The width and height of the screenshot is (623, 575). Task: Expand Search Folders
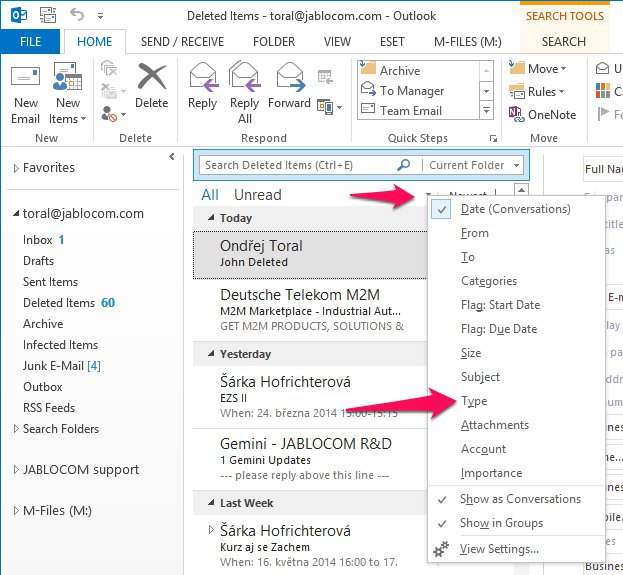pyautogui.click(x=16, y=429)
